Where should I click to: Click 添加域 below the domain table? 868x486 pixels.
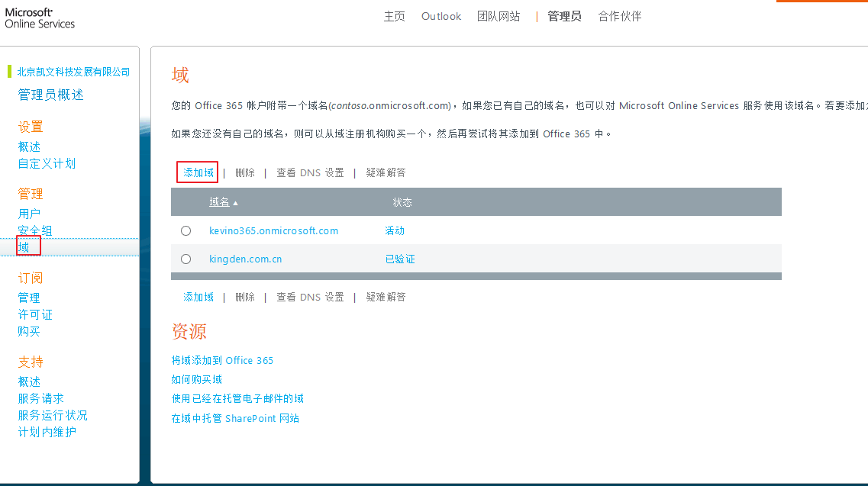point(198,298)
